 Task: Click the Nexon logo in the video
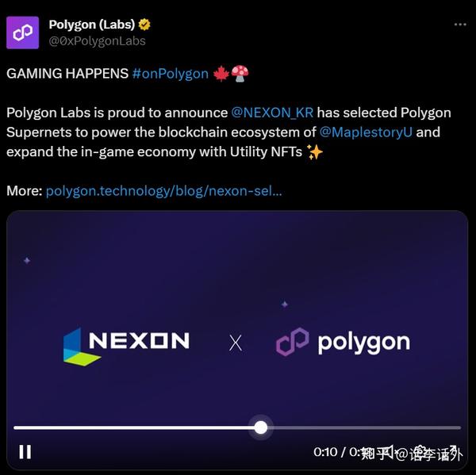126,346
